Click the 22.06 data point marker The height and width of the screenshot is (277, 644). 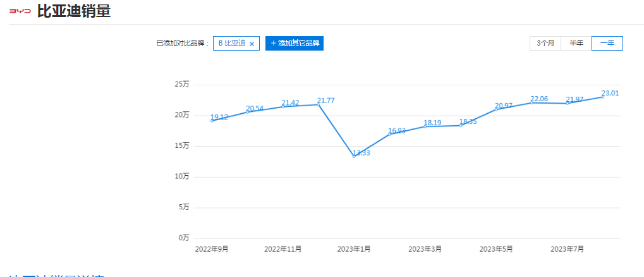coord(532,102)
